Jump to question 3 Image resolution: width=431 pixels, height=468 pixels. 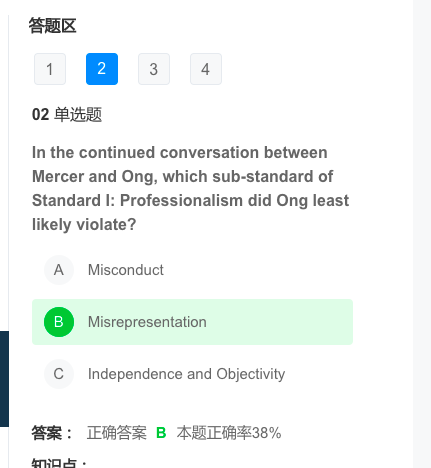[154, 69]
